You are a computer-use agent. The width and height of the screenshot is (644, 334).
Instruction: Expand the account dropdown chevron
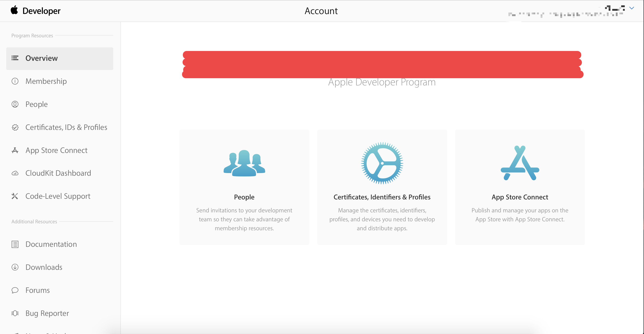point(631,8)
